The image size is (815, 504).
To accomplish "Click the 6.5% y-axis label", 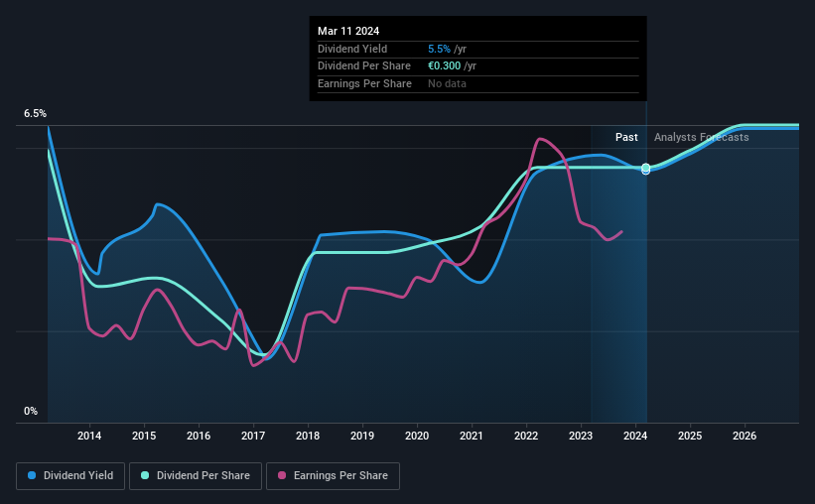I will pos(35,113).
